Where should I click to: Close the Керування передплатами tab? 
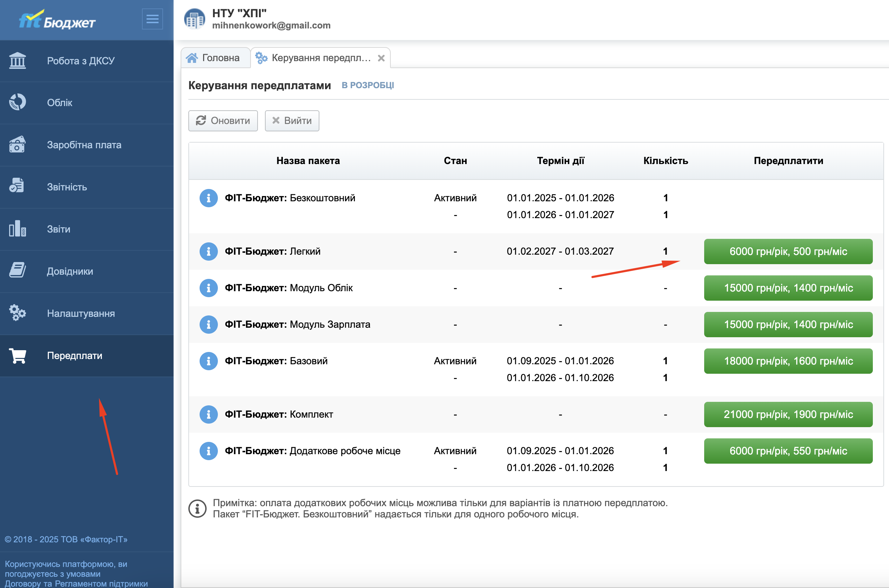pyautogui.click(x=381, y=58)
